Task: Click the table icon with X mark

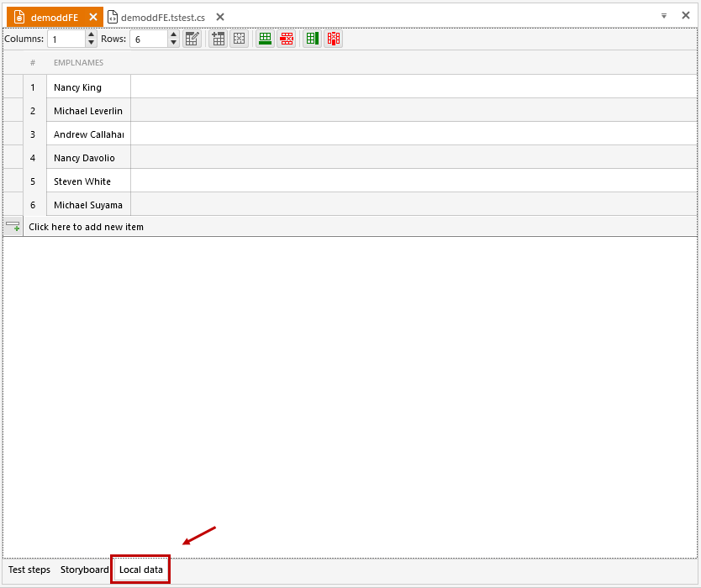Action: (x=240, y=39)
